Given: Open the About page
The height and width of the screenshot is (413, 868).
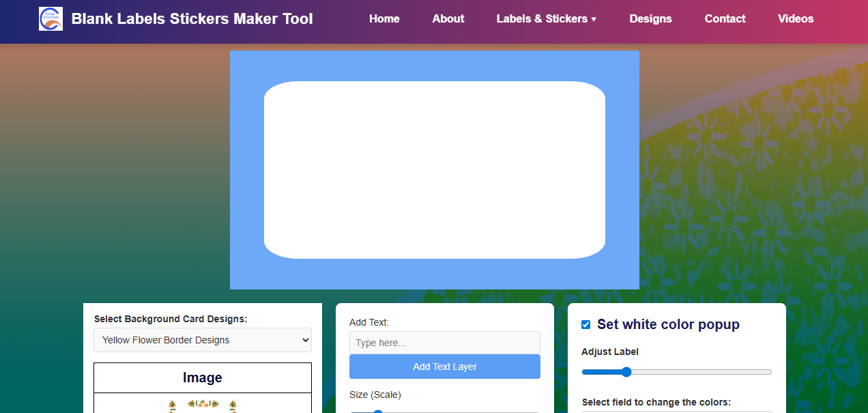Looking at the screenshot, I should click(x=448, y=19).
